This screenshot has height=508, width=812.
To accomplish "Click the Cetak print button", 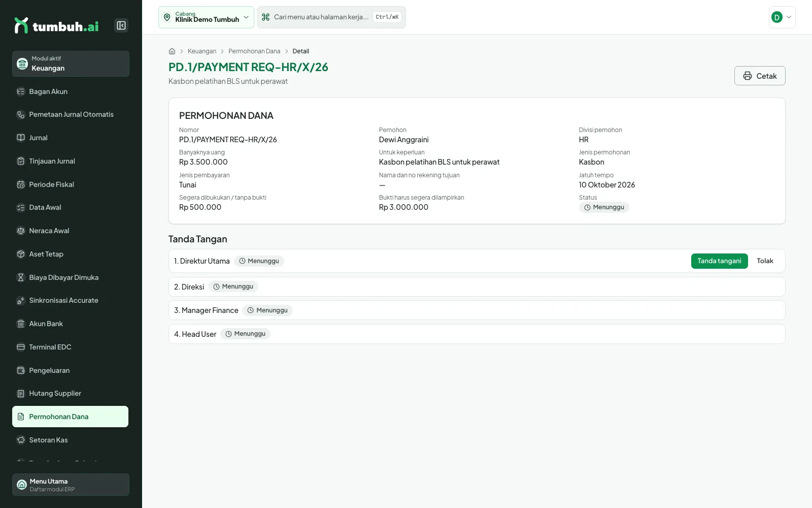I will click(x=760, y=76).
